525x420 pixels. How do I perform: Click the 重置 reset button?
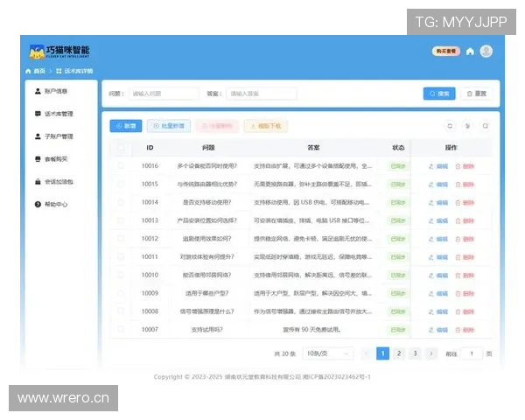(477, 94)
